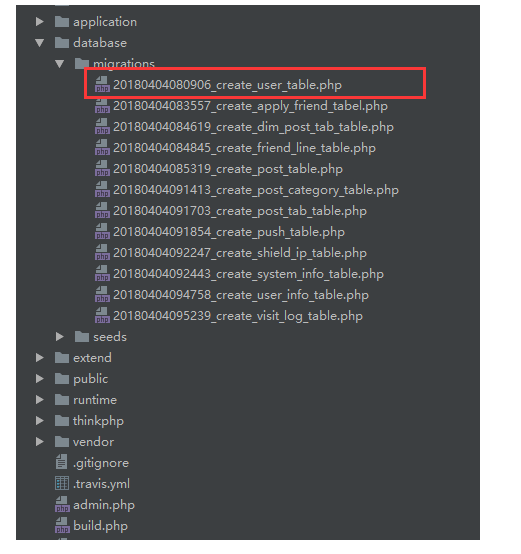Screen dimensions: 521x554
Task: Select 20180404094758_create_user_info_table.php file
Action: click(241, 295)
